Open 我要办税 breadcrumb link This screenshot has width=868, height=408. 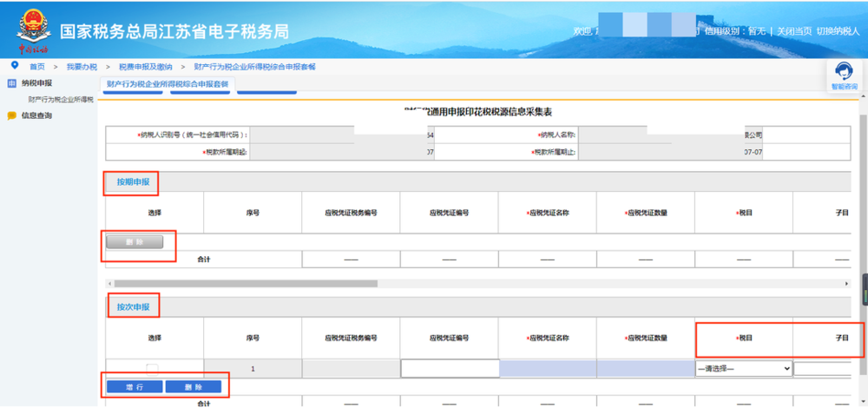(x=82, y=67)
